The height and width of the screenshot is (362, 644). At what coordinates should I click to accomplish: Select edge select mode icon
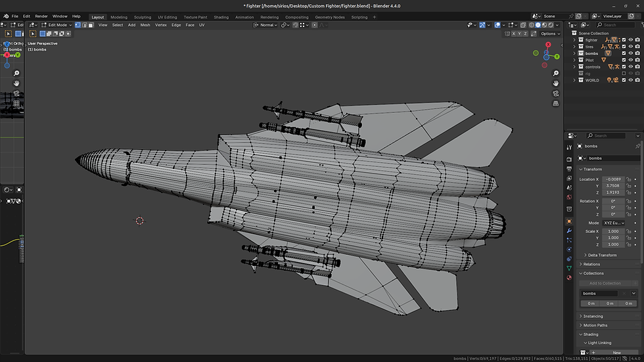coord(85,25)
